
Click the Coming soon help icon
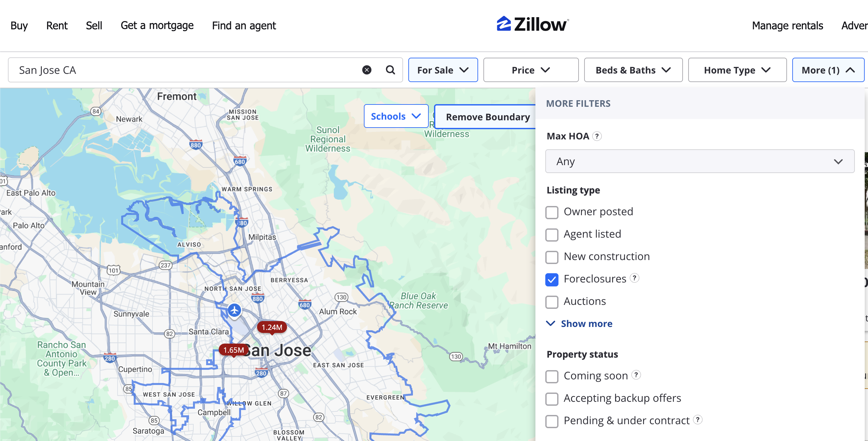tap(636, 375)
